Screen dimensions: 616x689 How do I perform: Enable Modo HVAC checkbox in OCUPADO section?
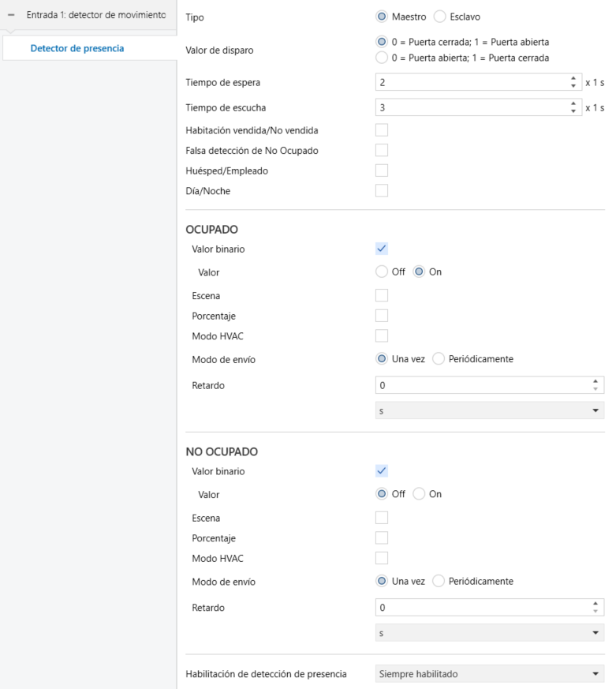coord(382,335)
